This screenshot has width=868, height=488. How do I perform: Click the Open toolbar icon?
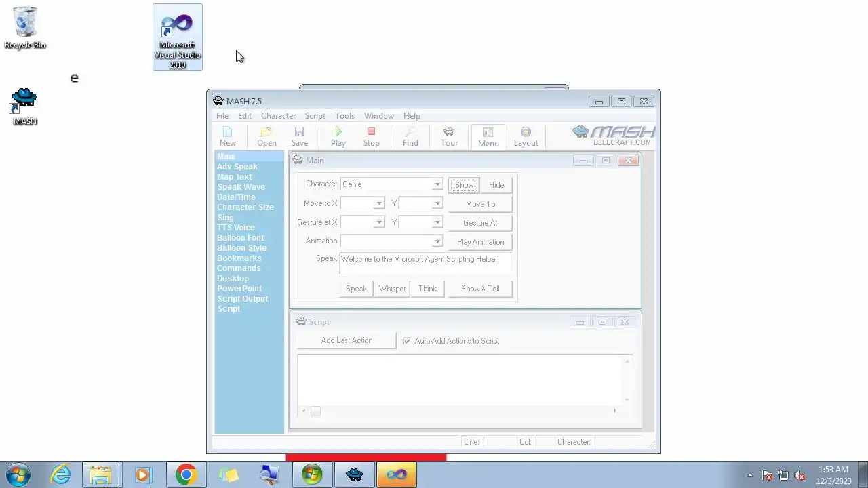(267, 136)
